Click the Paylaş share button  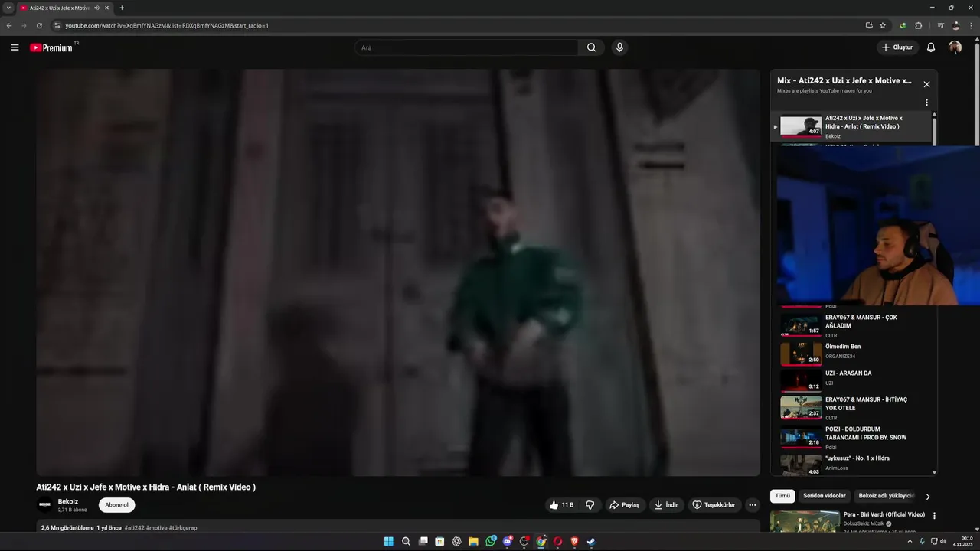click(624, 505)
